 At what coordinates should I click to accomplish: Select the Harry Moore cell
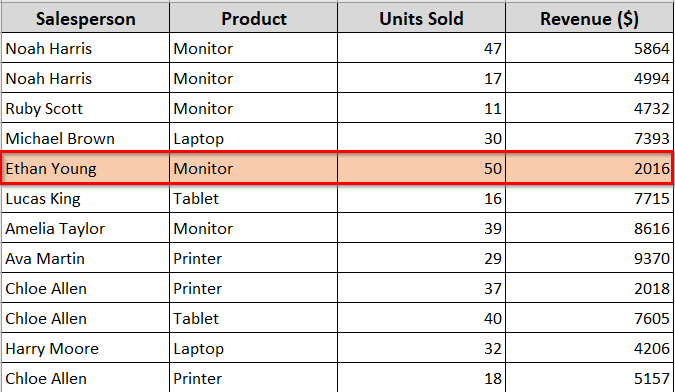click(x=86, y=348)
